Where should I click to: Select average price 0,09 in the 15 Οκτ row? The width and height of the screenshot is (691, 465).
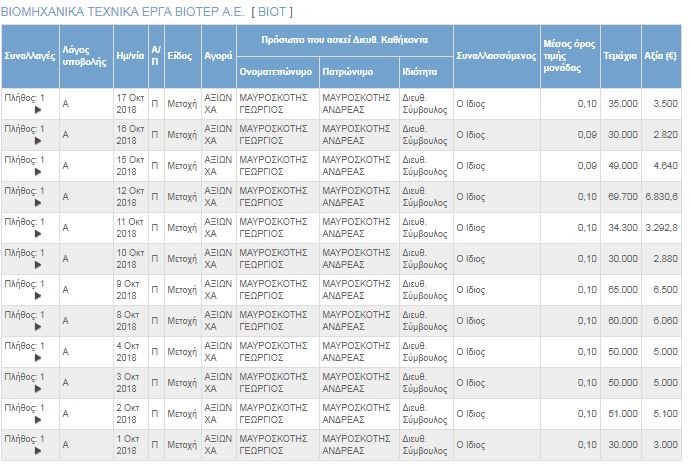[x=587, y=166]
